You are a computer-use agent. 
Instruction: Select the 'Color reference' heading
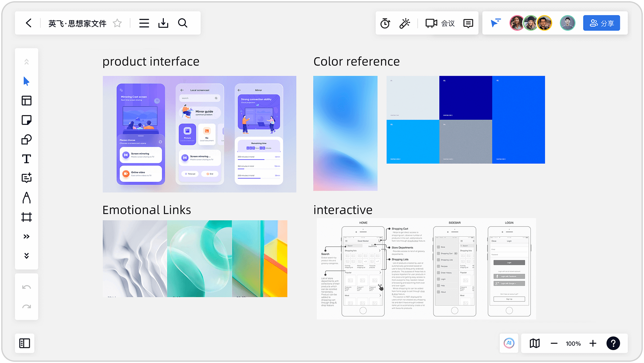(356, 62)
